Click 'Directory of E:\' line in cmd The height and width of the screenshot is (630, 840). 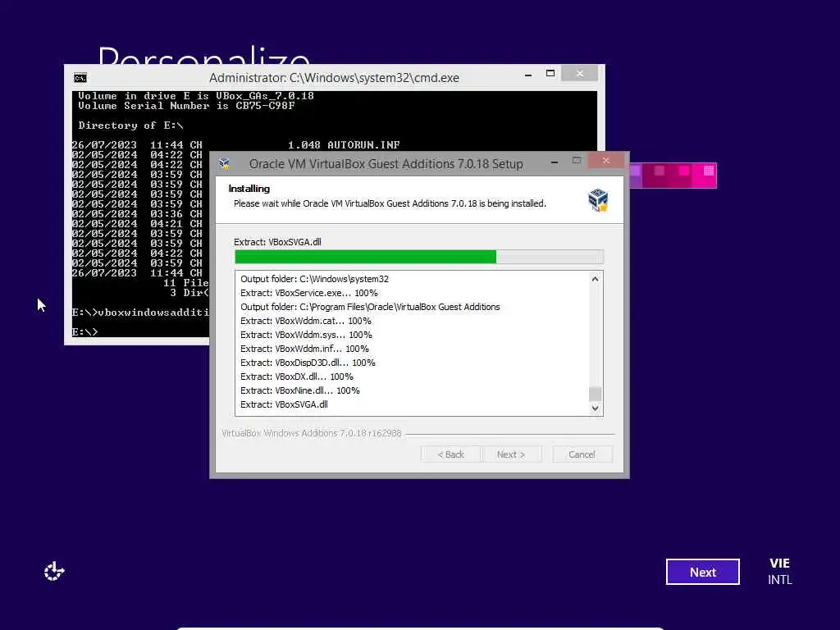pos(130,126)
